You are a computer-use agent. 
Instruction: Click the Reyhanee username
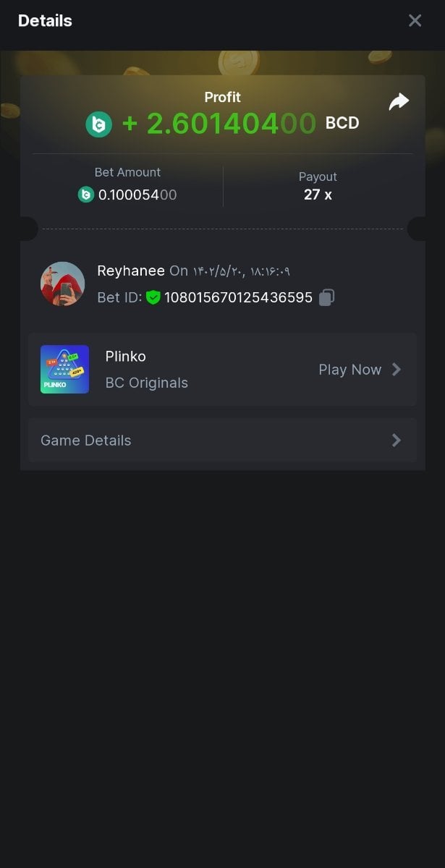(131, 271)
